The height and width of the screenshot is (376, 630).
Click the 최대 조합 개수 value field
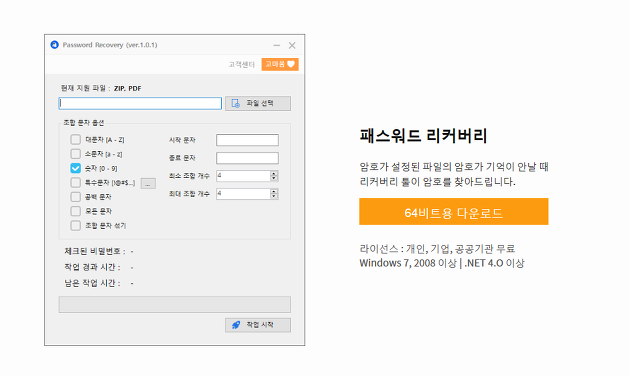pos(243,194)
